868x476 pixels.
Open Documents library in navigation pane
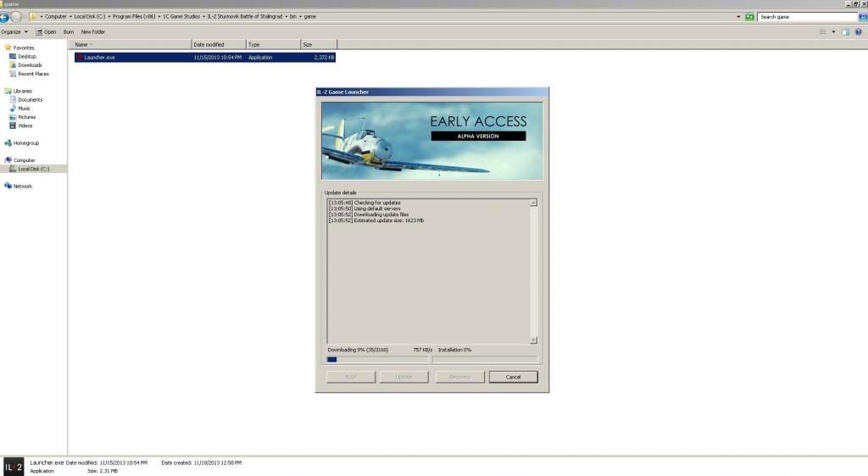(x=30, y=100)
